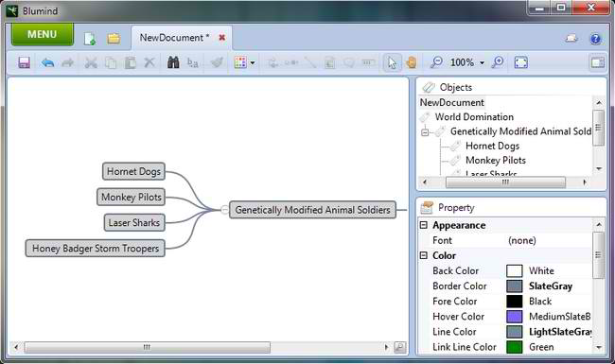
Task: Collapse Genetically Modified Animal Soldiers in Objects tree
Action: (x=425, y=132)
